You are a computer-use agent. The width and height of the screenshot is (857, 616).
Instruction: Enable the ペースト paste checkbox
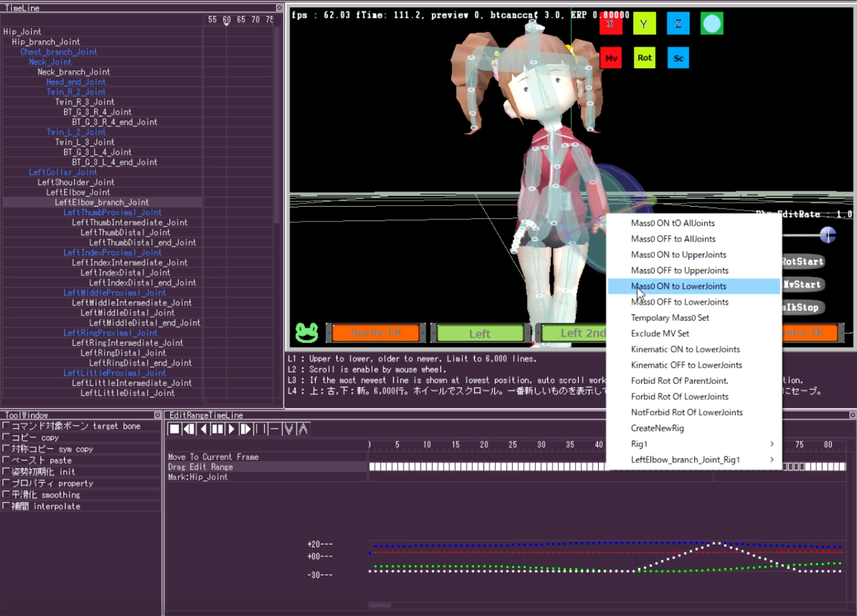click(6, 460)
